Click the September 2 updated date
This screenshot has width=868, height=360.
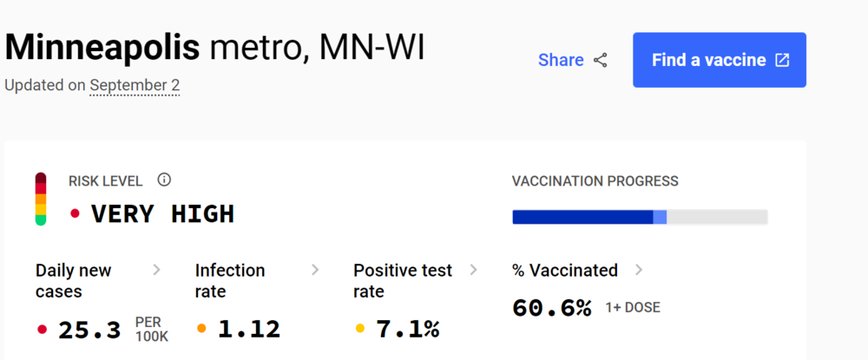[x=135, y=85]
